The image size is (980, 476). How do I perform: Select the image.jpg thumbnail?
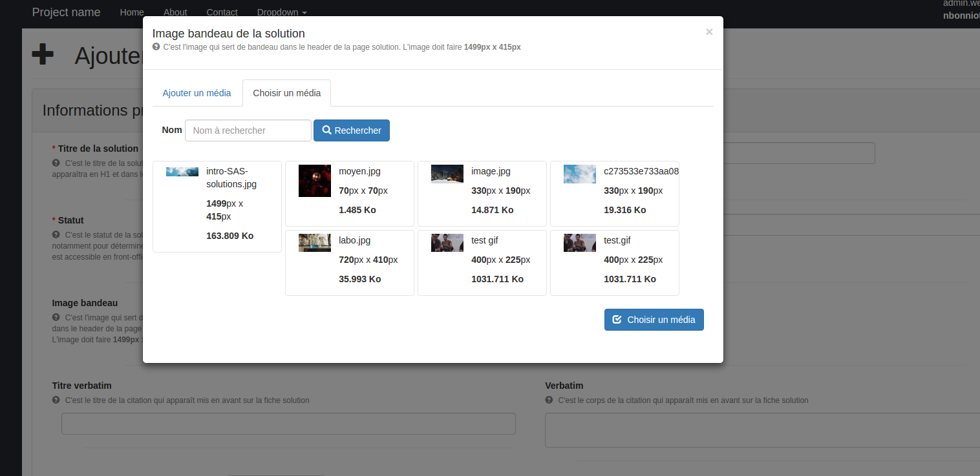click(447, 174)
